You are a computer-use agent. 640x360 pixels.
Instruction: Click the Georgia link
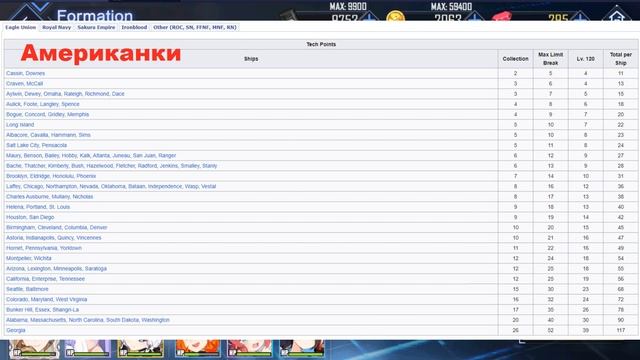16,330
